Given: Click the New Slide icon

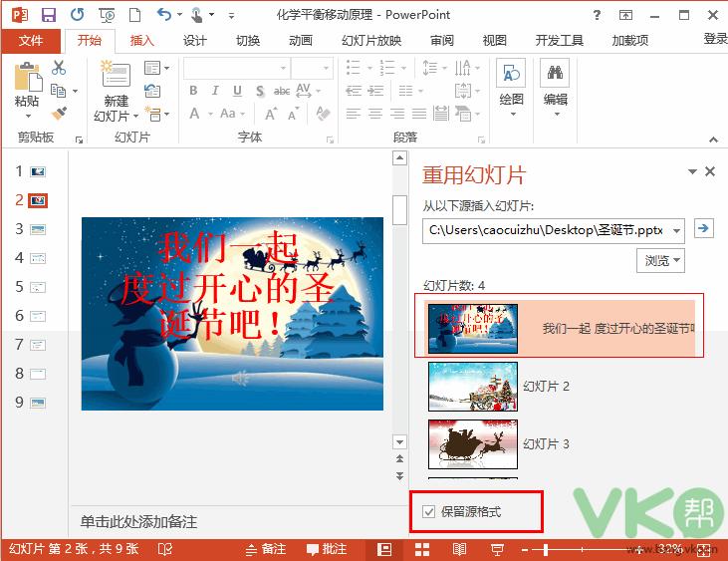Looking at the screenshot, I should (x=116, y=74).
